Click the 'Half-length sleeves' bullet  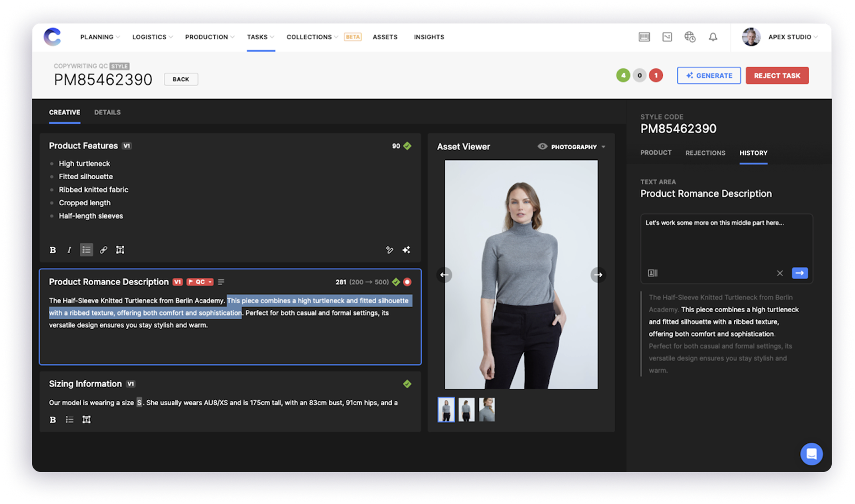click(x=91, y=216)
